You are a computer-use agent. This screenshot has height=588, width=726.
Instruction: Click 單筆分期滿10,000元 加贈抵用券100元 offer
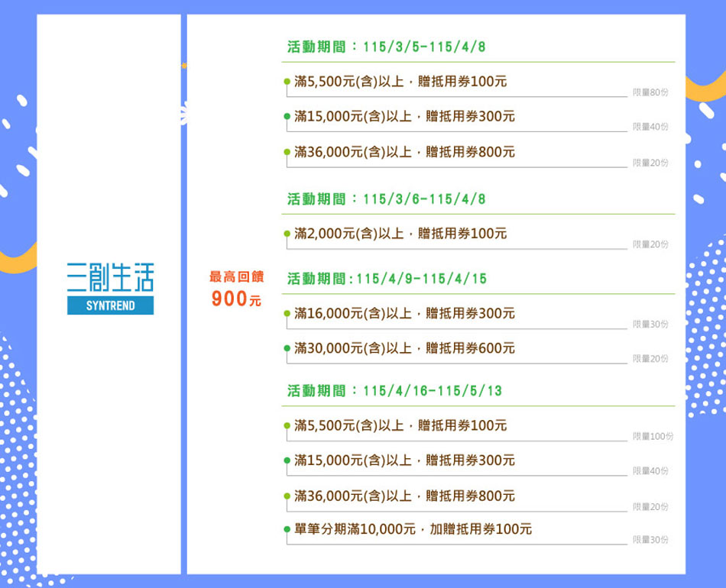click(413, 529)
